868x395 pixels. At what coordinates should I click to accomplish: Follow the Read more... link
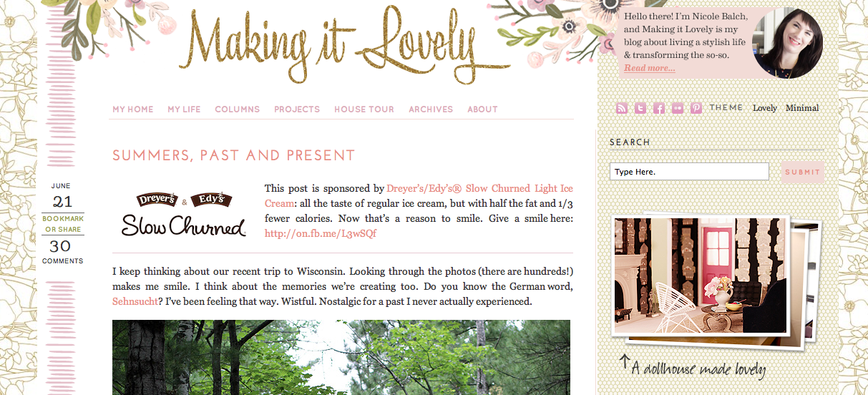[x=649, y=68]
